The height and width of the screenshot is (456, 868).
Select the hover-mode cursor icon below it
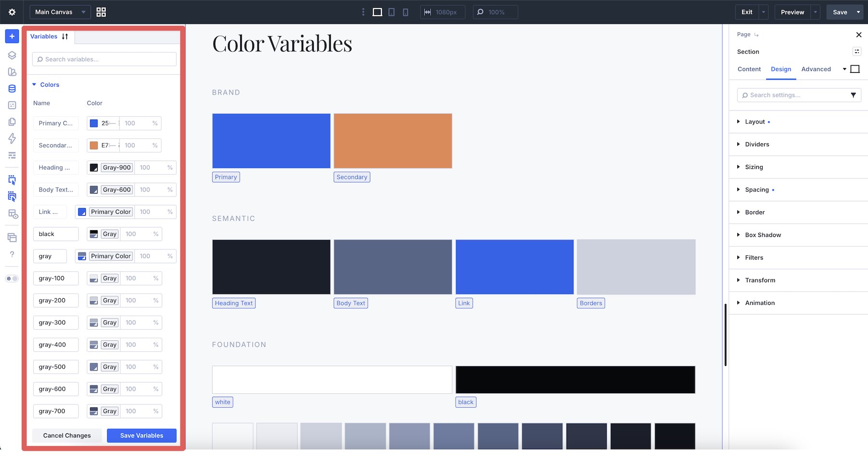12,196
